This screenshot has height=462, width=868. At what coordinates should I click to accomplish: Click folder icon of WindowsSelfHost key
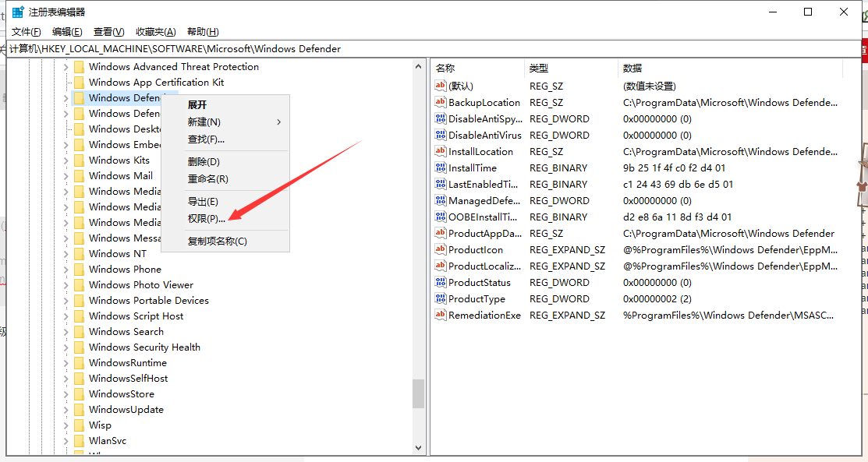click(x=80, y=379)
